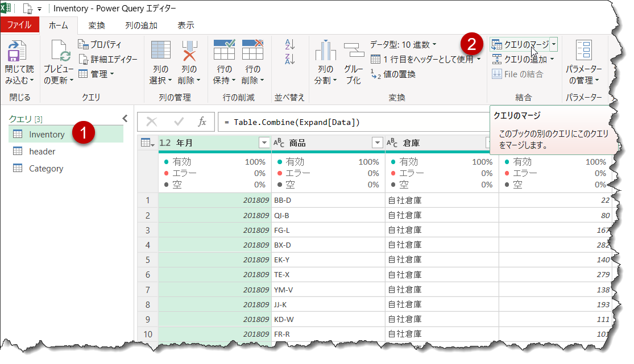This screenshot has width=634, height=364.
Task: Open the table menu icon at the grid corner
Action: pos(148,143)
